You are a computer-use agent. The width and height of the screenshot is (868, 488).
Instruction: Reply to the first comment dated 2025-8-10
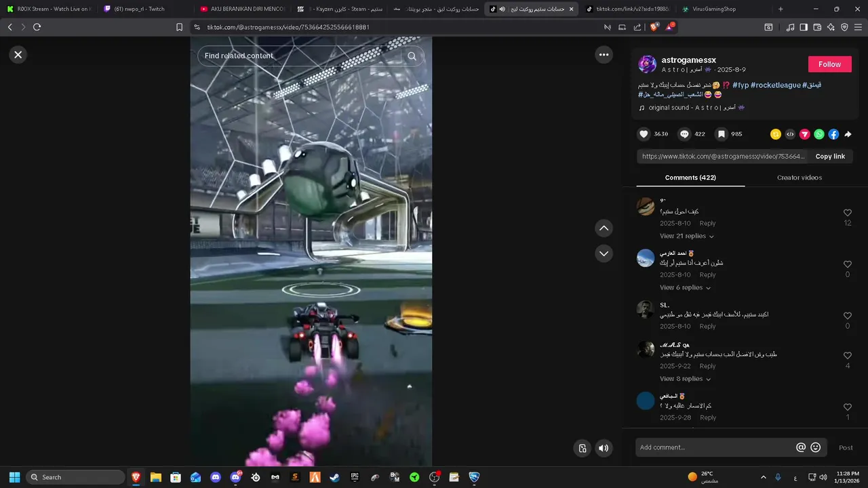tap(707, 223)
